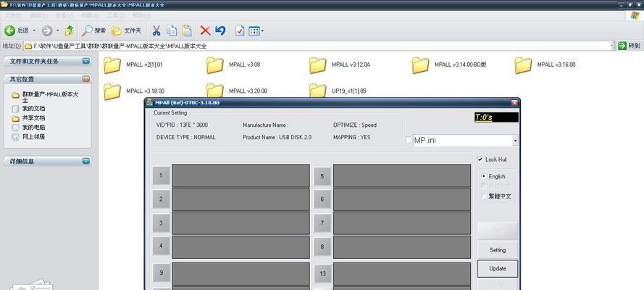Viewport: 644px width, 290px height.
Task: Open the 工具(T) menu
Action: click(x=115, y=15)
